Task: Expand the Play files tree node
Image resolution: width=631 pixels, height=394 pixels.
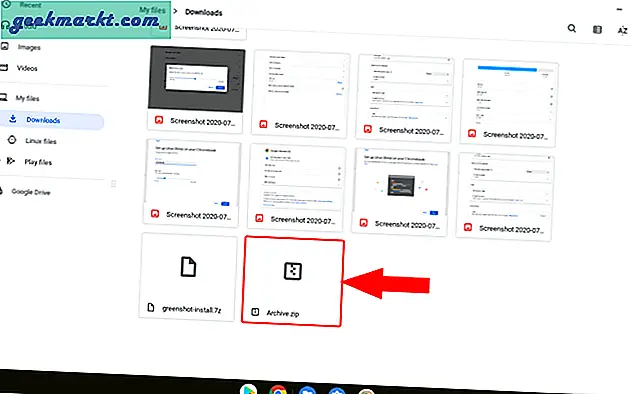Action: 2,161
